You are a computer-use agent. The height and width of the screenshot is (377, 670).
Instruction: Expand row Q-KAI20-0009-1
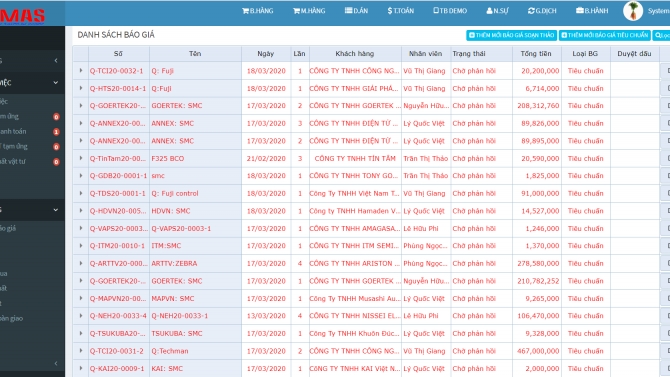(81, 368)
